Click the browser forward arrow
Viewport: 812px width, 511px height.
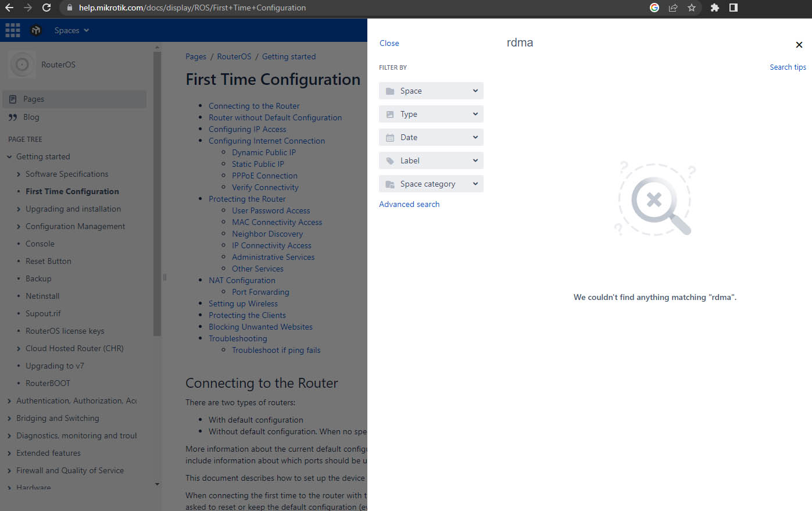point(28,8)
